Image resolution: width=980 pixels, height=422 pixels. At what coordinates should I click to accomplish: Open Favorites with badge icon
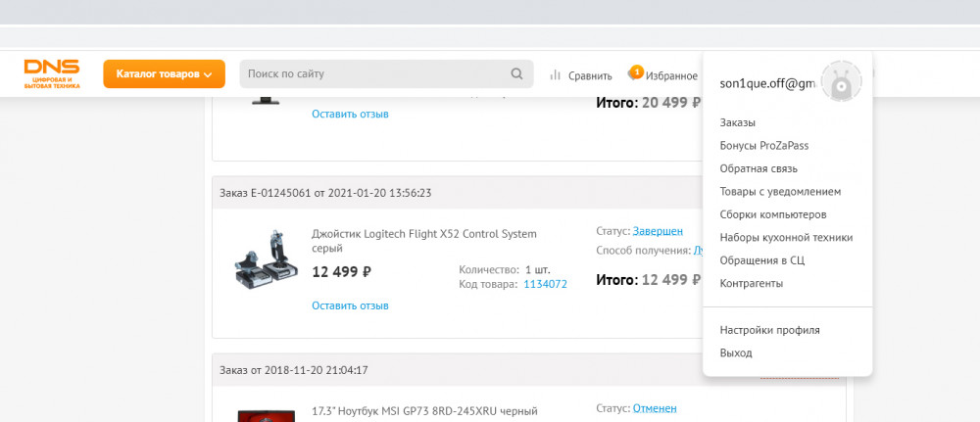pos(634,74)
